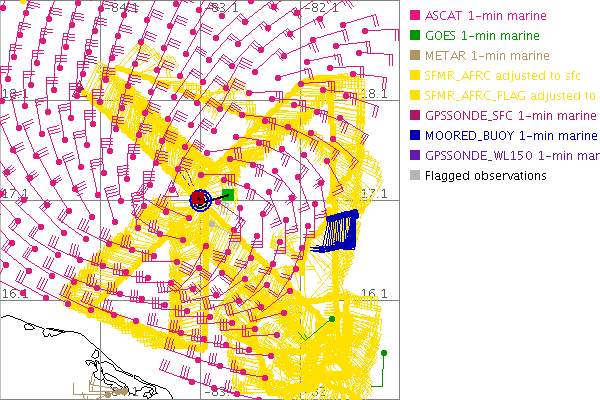600x400 pixels.
Task: Select the METAR 1-min marine legend label
Action: tap(487, 55)
